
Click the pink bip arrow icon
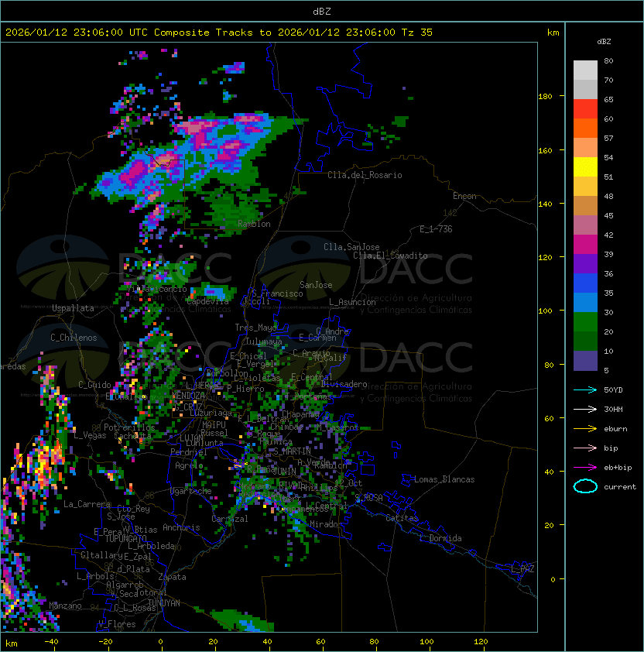585,448
